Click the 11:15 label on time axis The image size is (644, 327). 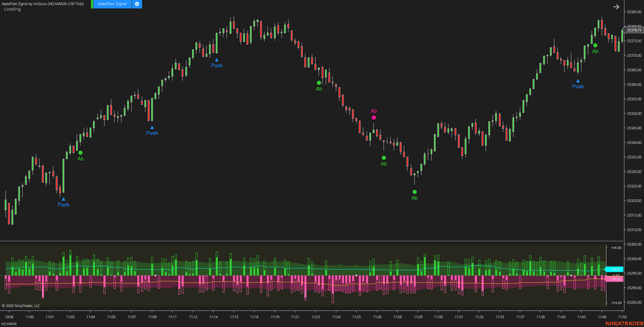(x=234, y=317)
